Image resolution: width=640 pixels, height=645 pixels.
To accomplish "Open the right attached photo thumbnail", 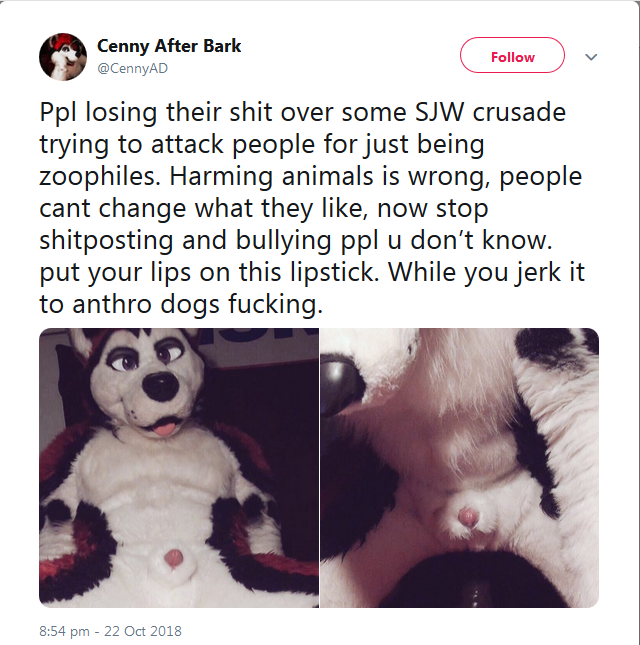I will pos(459,468).
